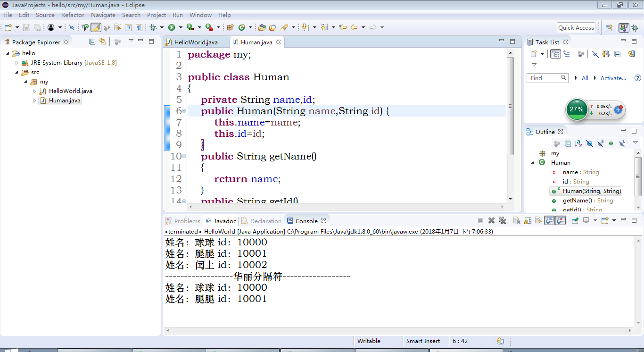Screen dimensions: 644x352
Task: Collapse the Human class in Outline
Action: [x=533, y=163]
